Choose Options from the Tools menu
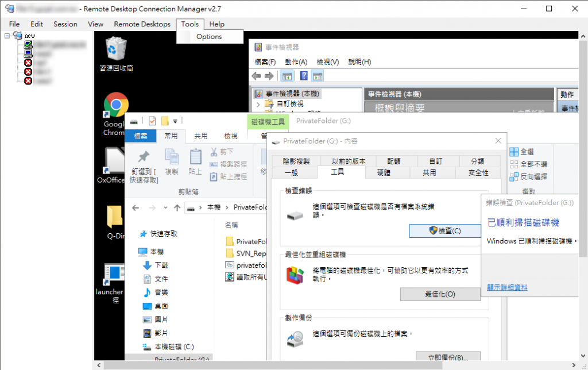The image size is (588, 370). (x=209, y=37)
